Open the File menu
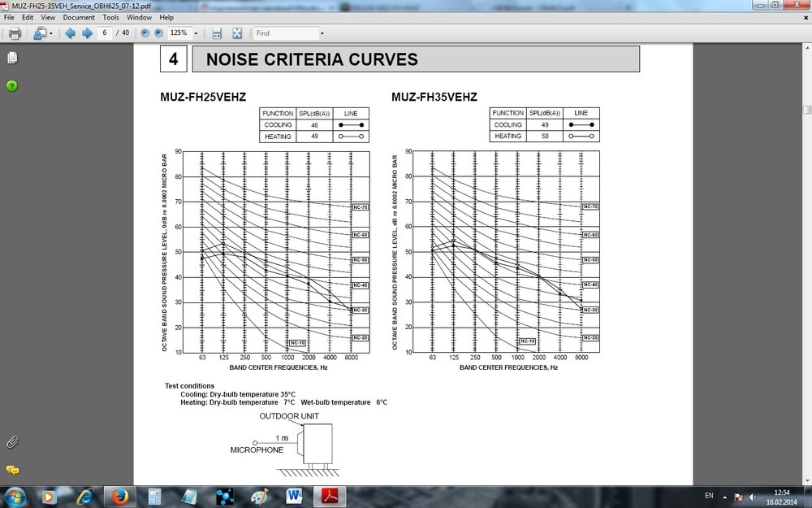The width and height of the screenshot is (812, 508). 9,17
